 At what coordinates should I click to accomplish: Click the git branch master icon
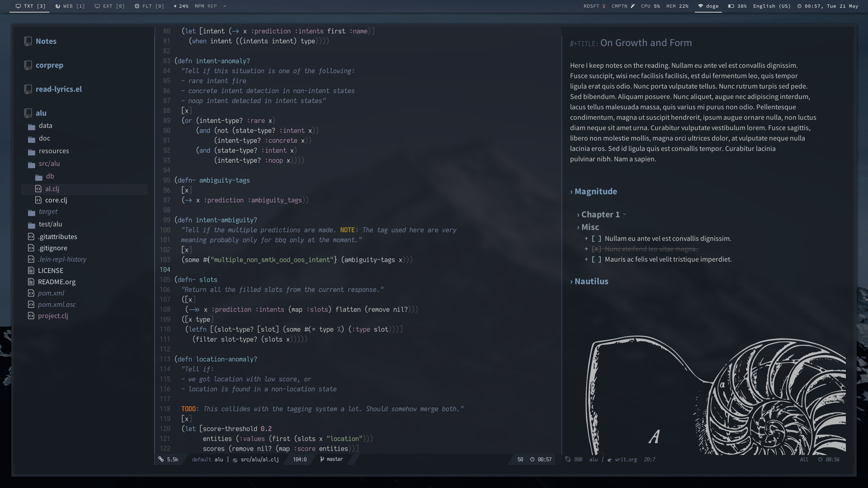[x=321, y=459]
